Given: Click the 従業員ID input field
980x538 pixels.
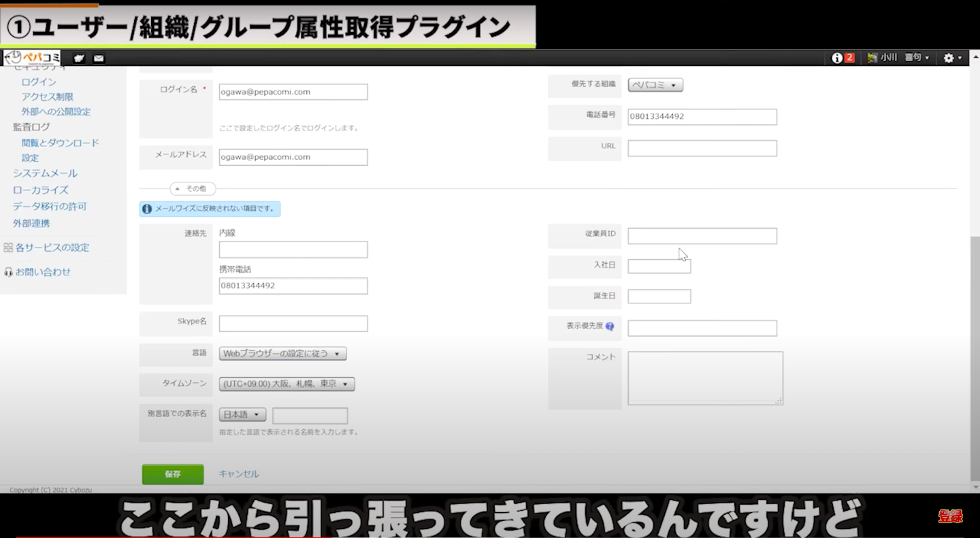Looking at the screenshot, I should (x=702, y=236).
